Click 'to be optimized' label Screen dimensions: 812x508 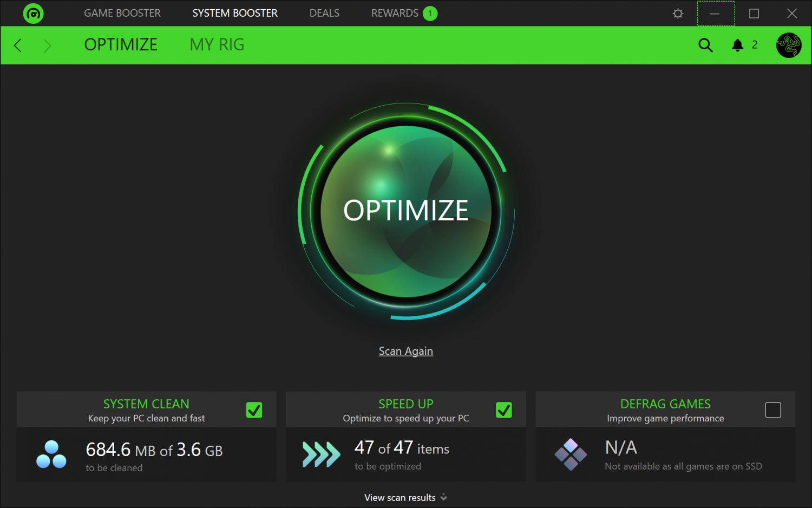(388, 466)
